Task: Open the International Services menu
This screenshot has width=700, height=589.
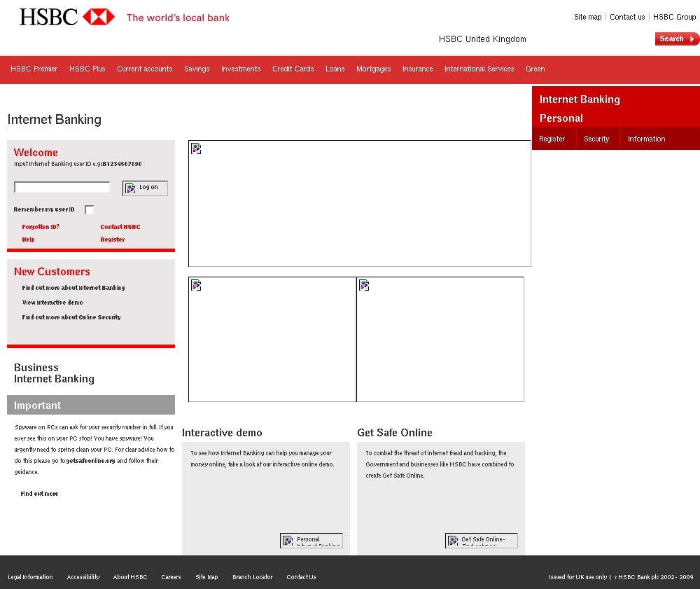Action: pyautogui.click(x=479, y=69)
